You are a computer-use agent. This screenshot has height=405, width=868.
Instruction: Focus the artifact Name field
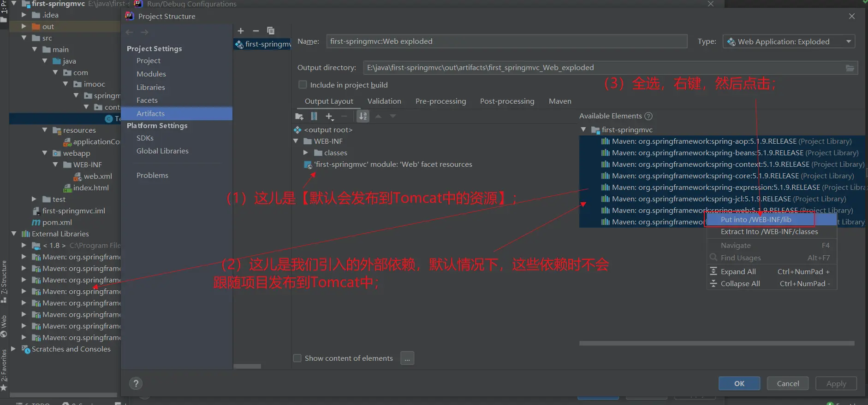pos(506,41)
